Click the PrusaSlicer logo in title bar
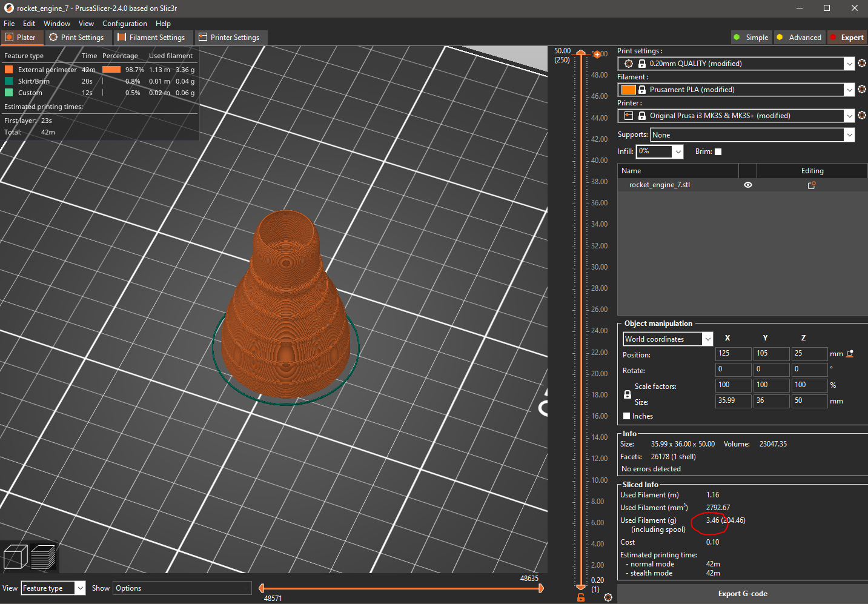868x604 pixels. (8, 8)
